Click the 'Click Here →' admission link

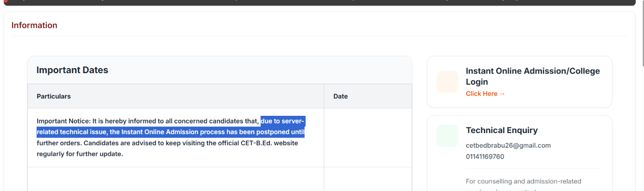[x=485, y=94]
